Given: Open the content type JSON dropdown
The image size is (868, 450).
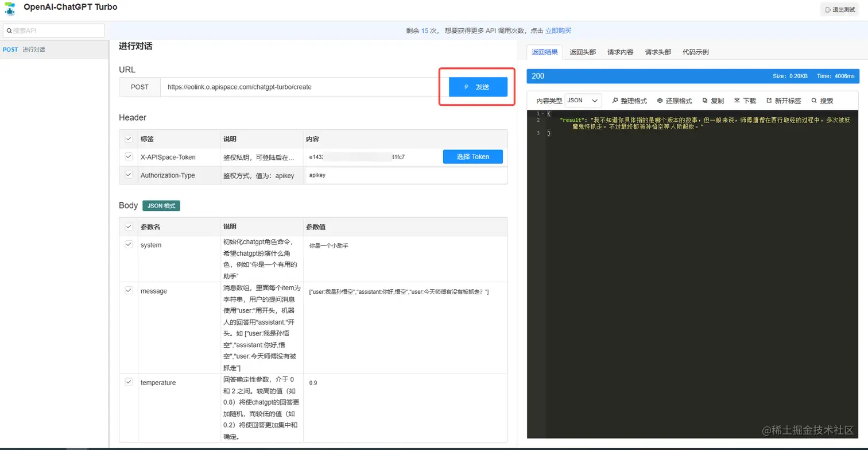Looking at the screenshot, I should (583, 101).
